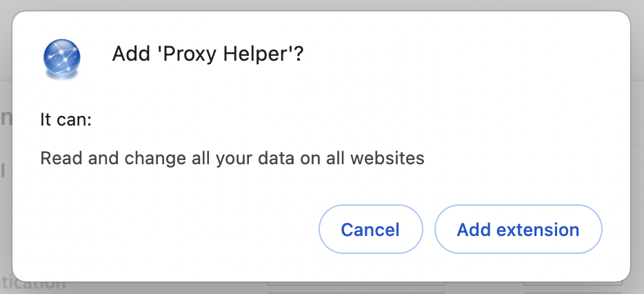Click the dimmed "tication" label behind the dialog
Viewport: 644px width, 294px height.
33,284
